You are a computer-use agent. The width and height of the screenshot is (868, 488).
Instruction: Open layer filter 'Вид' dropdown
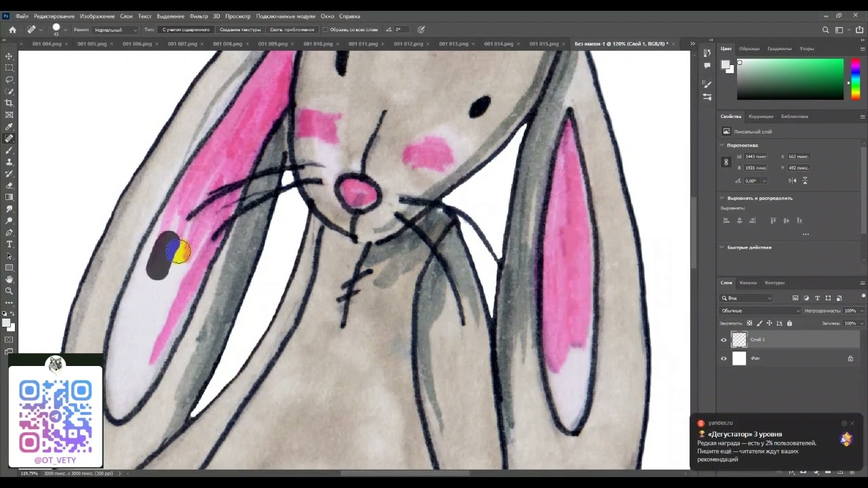[x=747, y=298]
